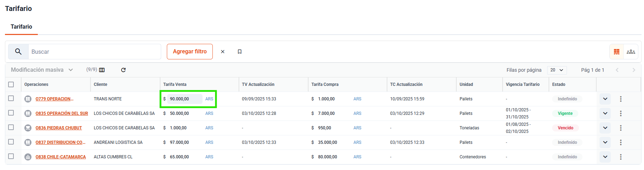The height and width of the screenshot is (170, 644).
Task: Select the 0779 OPERACION row checkbox
Action: tap(11, 98)
